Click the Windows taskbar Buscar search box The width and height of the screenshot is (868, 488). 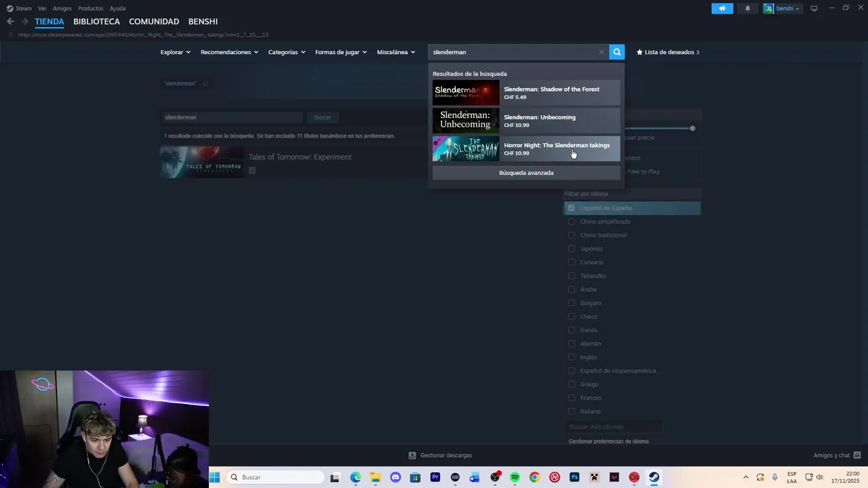pos(275,477)
